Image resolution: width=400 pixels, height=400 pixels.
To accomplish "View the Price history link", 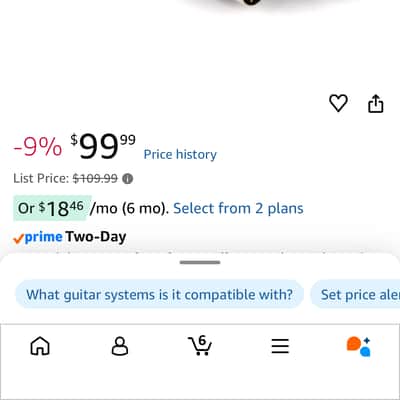I will (x=180, y=154).
